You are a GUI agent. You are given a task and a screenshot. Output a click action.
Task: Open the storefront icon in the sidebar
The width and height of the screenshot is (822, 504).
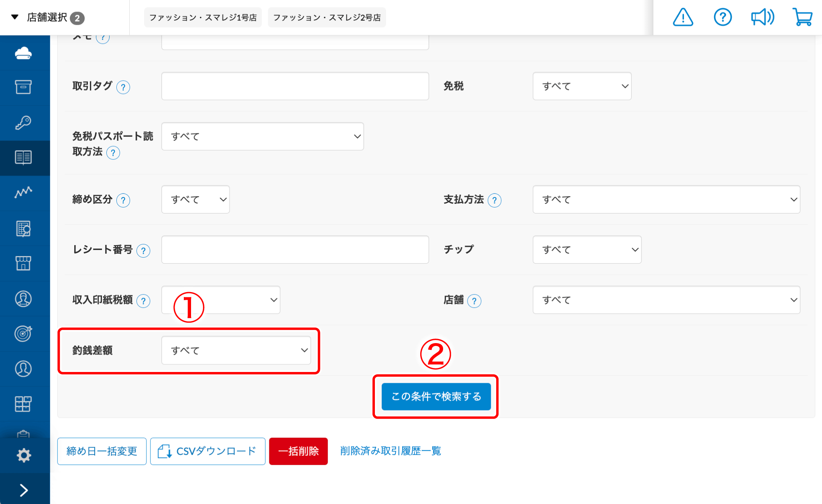(x=24, y=263)
